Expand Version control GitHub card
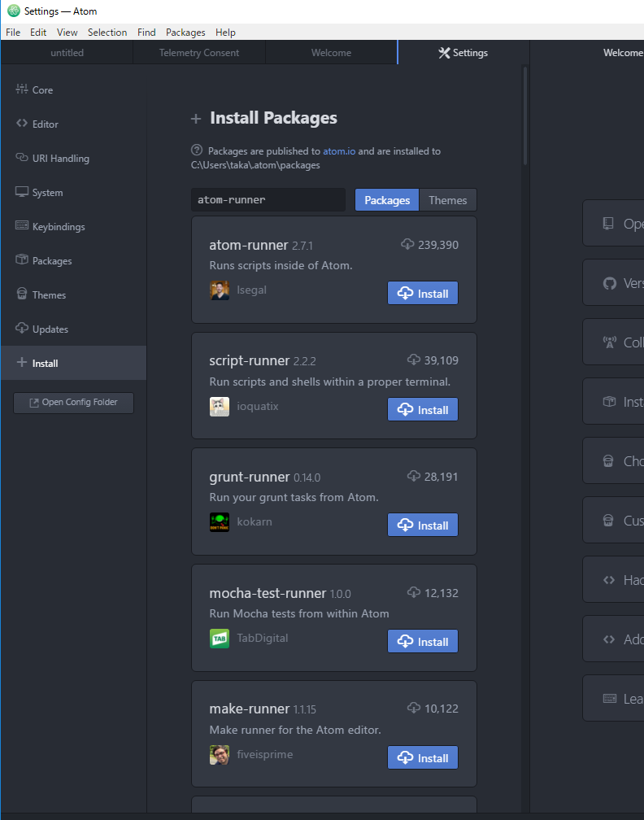 click(x=613, y=283)
